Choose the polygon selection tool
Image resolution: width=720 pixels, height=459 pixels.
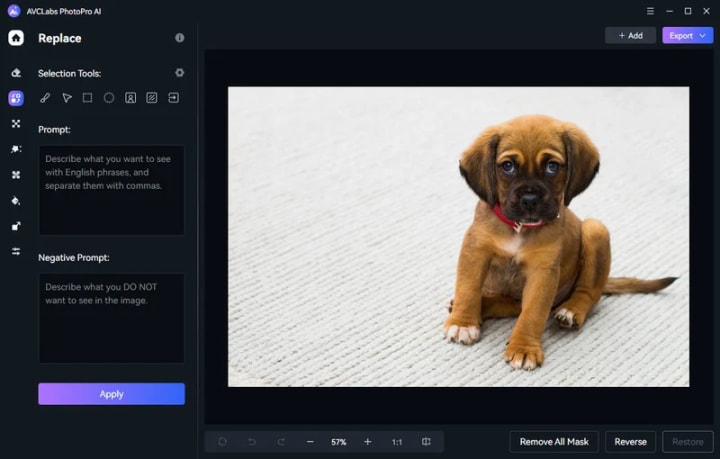(x=67, y=98)
